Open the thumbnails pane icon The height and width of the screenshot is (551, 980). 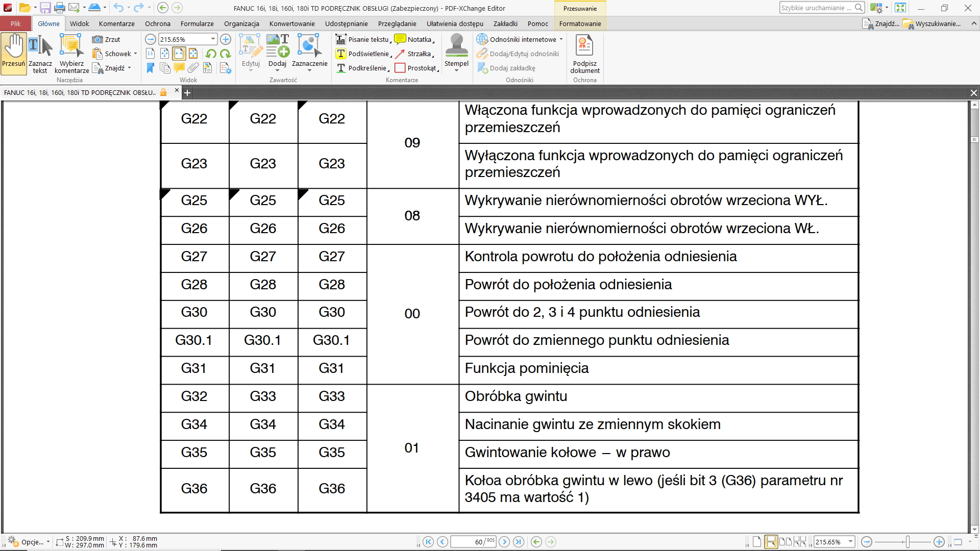pos(164,68)
